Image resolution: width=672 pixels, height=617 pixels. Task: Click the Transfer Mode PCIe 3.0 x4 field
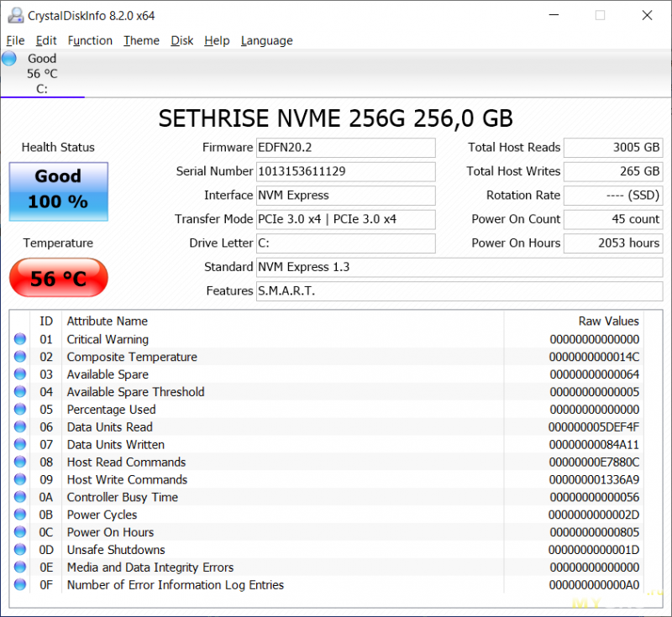pos(346,220)
